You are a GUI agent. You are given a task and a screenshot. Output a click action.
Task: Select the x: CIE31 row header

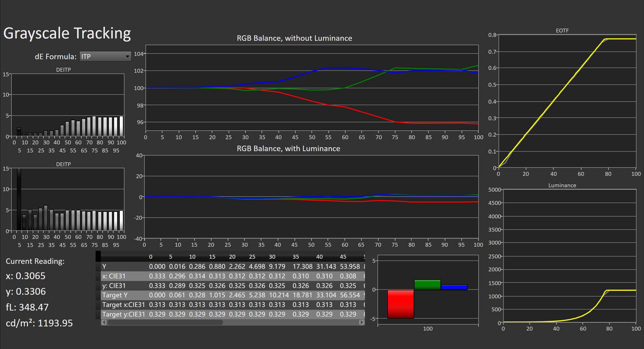click(114, 276)
